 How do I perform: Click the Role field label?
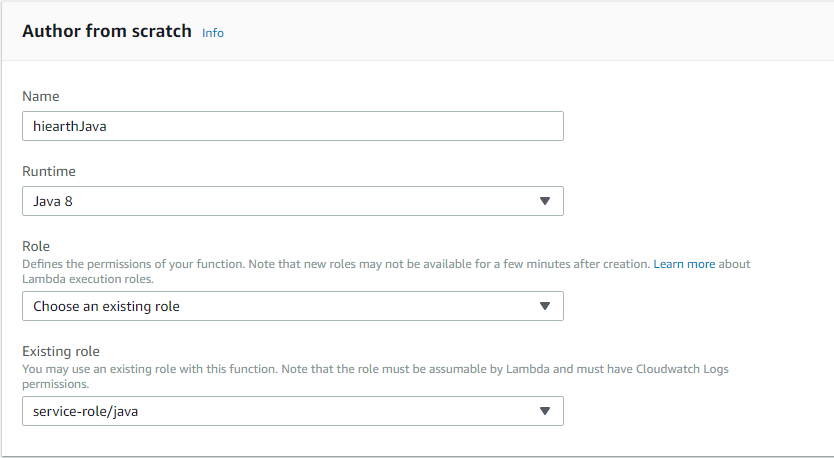point(36,246)
